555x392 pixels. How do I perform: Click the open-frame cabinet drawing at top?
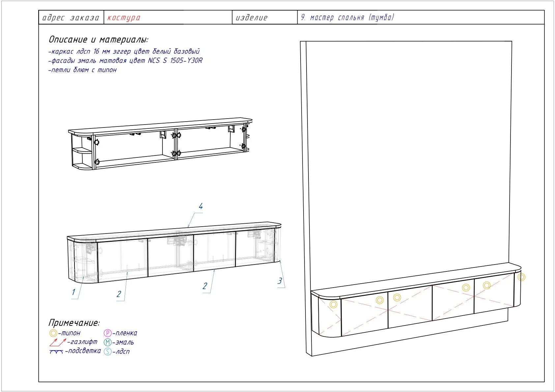[x=160, y=144]
